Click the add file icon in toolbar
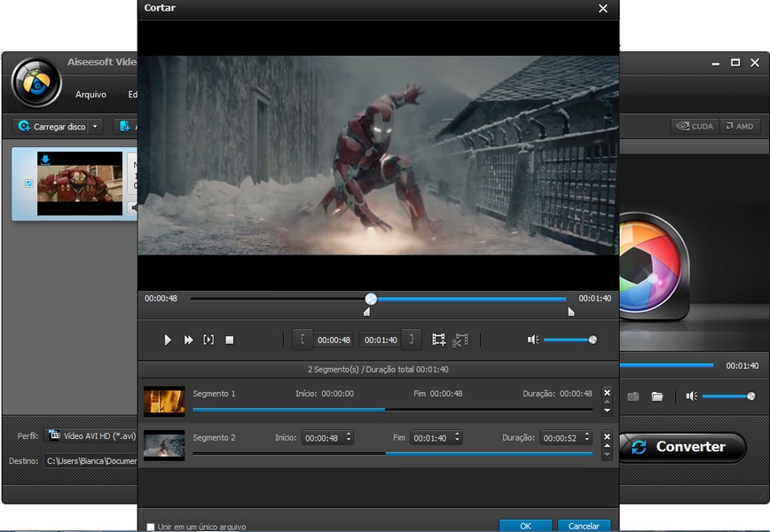Image resolution: width=770 pixels, height=532 pixels. [x=125, y=127]
